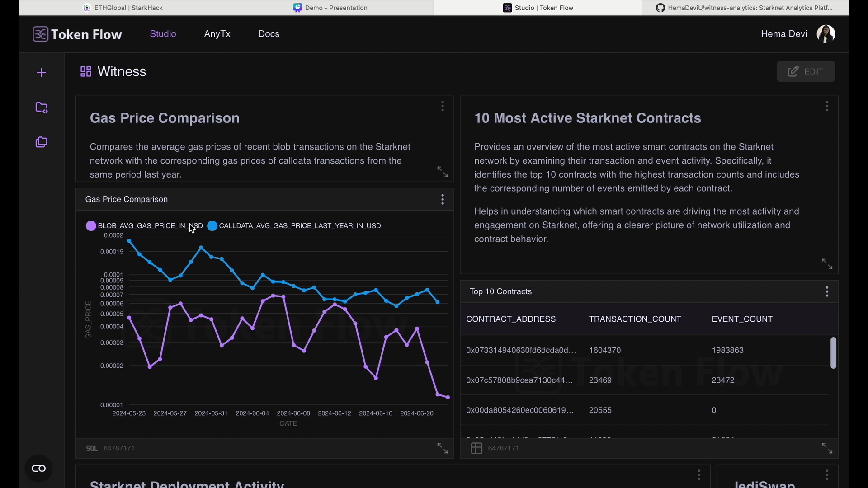Screen dimensions: 868x488
Task: Click the infinity chat icon at bottom left
Action: 38,469
